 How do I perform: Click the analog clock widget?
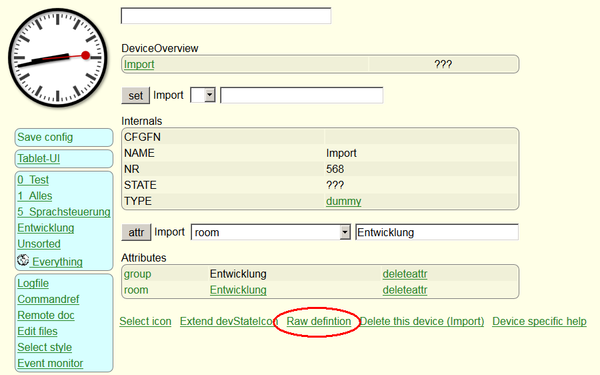(x=58, y=57)
